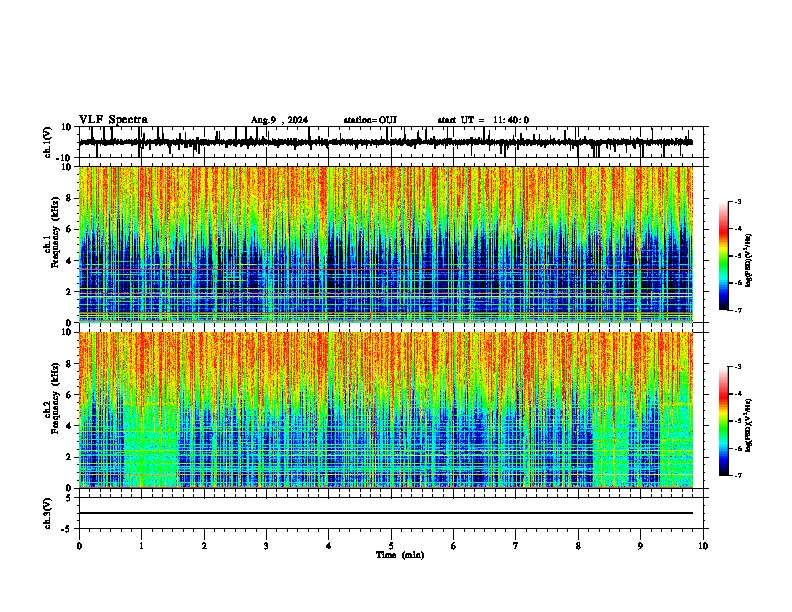Click tick label "4" on the Time axis
The width and height of the screenshot is (792, 612).
[329, 546]
